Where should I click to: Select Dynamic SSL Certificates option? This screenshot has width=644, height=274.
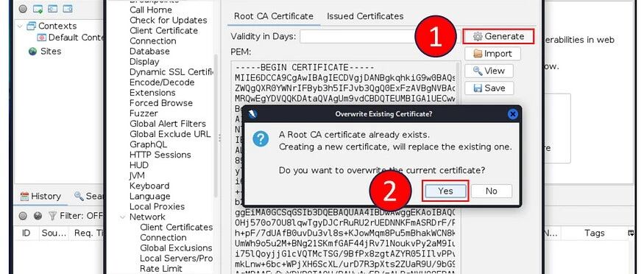171,72
